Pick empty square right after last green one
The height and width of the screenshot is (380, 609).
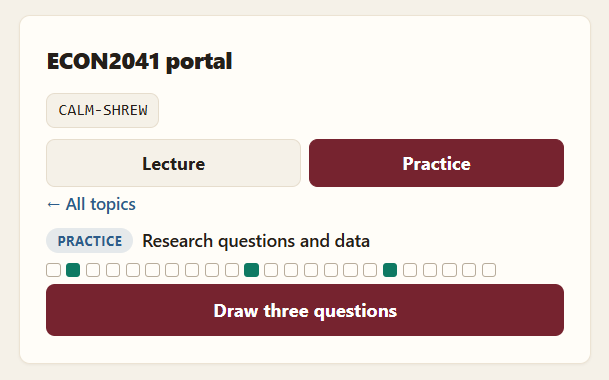coord(410,270)
